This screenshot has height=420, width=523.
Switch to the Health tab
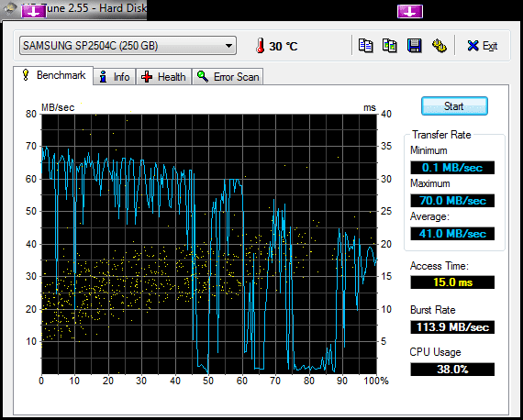[x=163, y=77]
